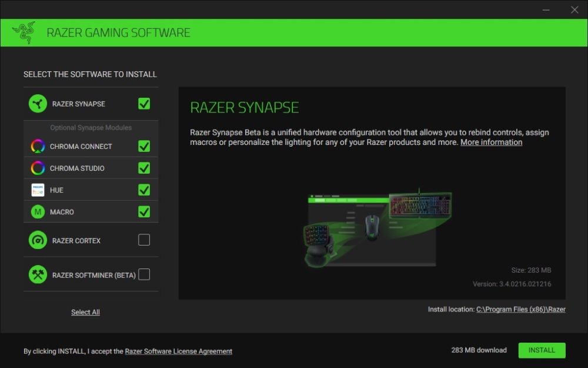Click the Optional Synapse Modules heading
588x368 pixels.
click(x=91, y=128)
